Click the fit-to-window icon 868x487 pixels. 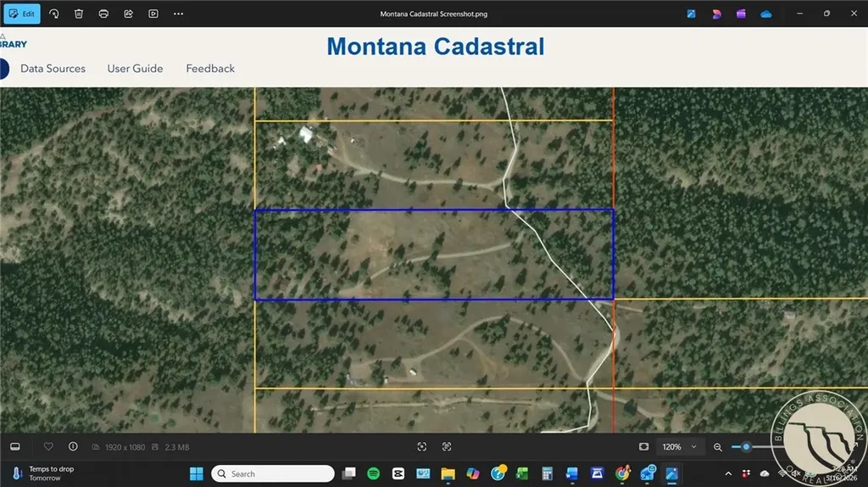pos(643,446)
